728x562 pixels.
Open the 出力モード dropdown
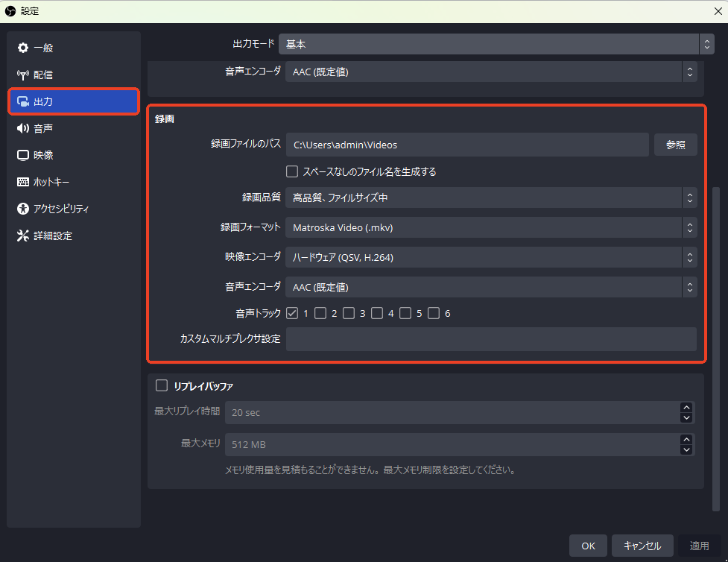point(494,44)
